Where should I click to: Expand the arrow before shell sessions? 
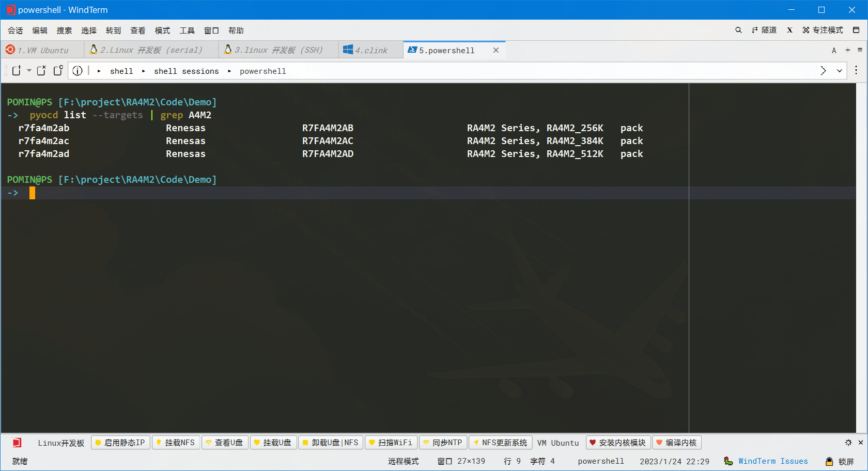[x=143, y=71]
